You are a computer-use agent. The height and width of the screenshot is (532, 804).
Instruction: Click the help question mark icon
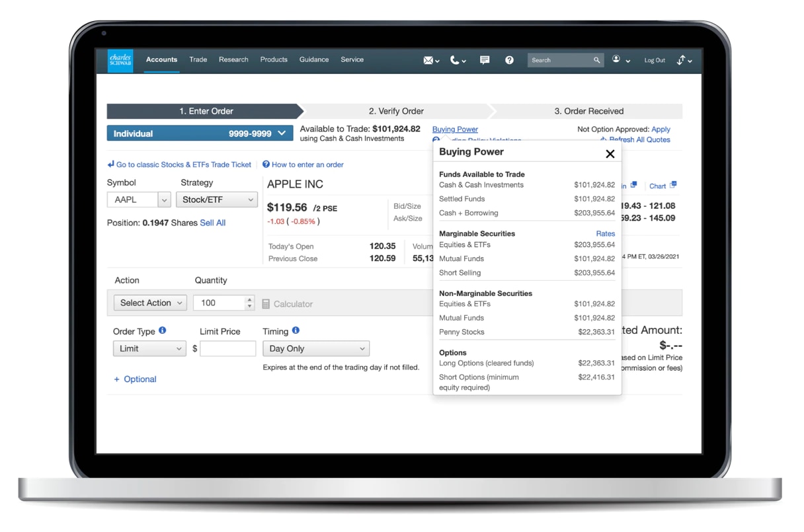tap(509, 60)
